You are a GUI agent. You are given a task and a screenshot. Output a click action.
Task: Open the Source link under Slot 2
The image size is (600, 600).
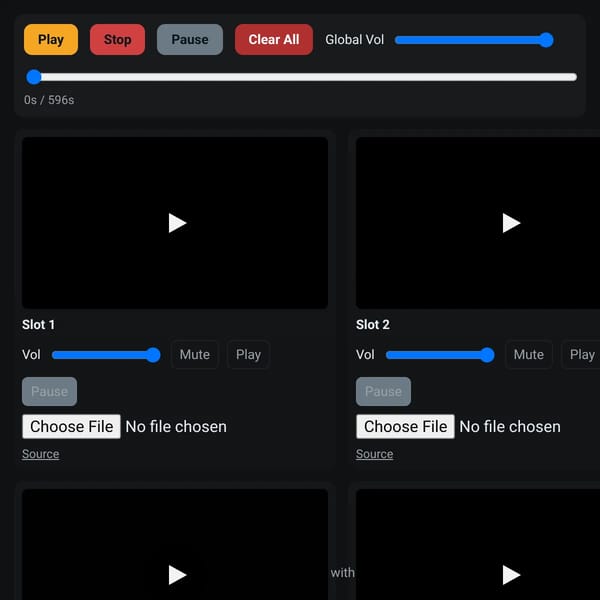374,454
